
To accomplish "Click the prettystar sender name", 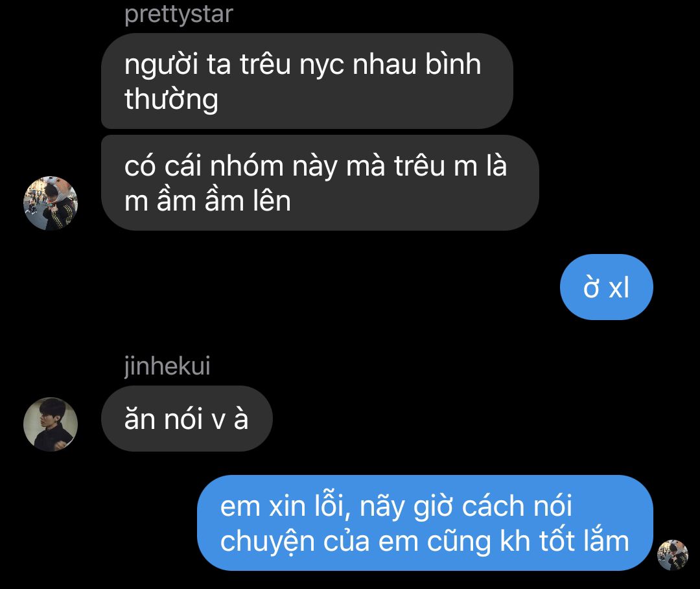I will point(179,14).
